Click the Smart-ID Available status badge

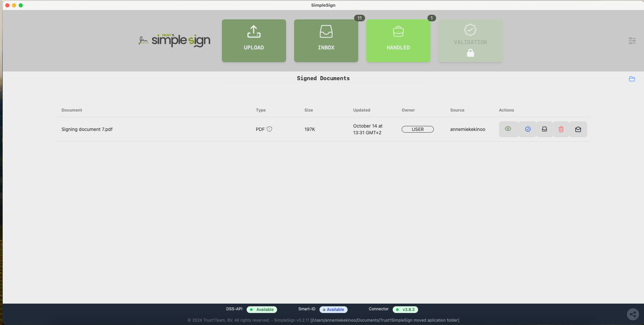[x=333, y=310]
